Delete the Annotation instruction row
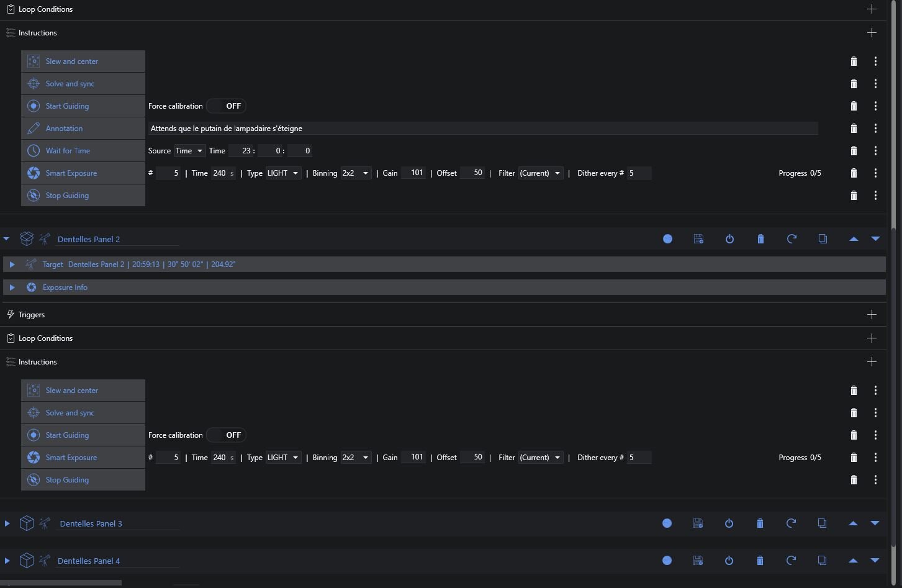Image resolution: width=902 pixels, height=588 pixels. tap(854, 129)
